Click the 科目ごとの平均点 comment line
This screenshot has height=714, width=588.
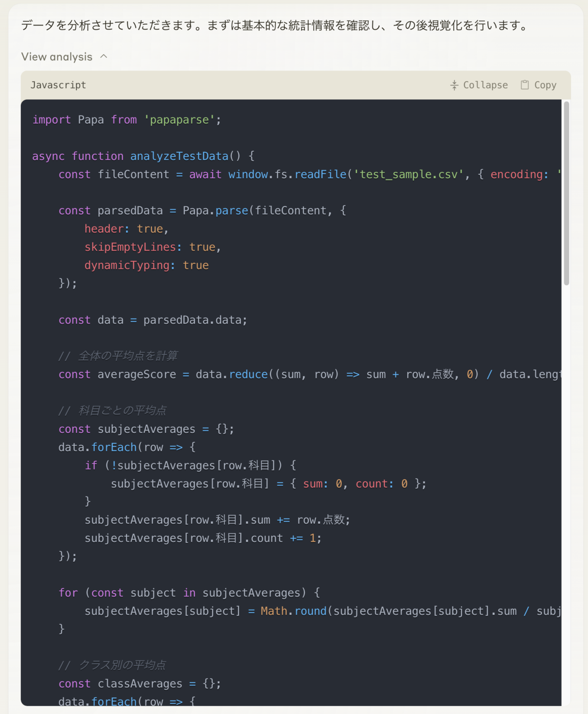coord(122,410)
